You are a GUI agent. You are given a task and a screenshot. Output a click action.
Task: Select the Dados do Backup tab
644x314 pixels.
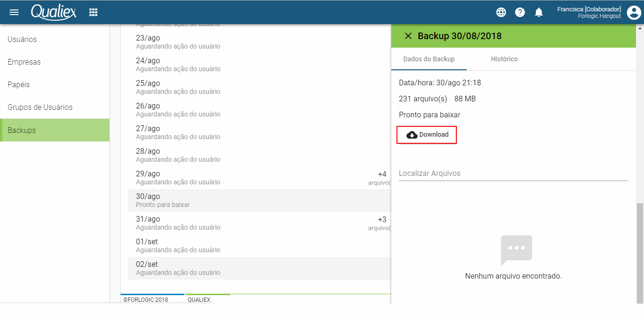(x=429, y=59)
